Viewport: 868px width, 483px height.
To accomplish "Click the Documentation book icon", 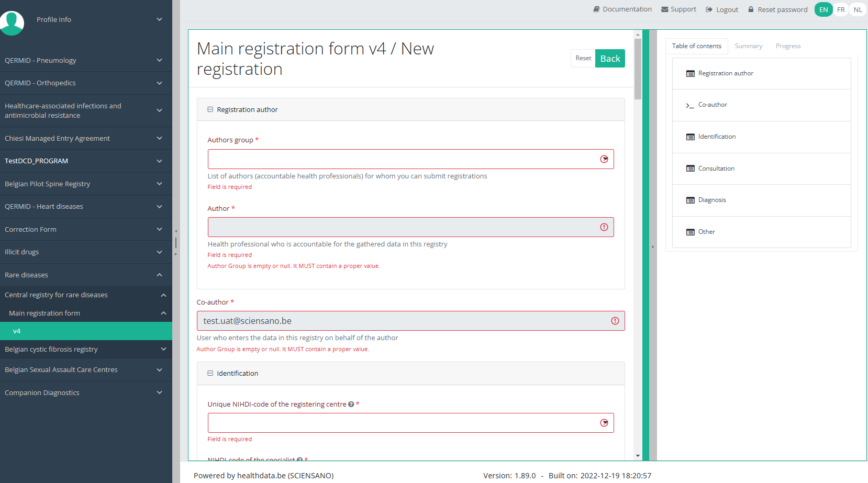I will (x=596, y=9).
